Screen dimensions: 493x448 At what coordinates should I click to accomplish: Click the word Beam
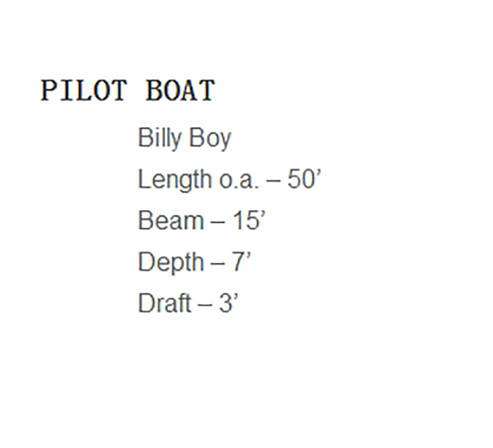point(170,221)
